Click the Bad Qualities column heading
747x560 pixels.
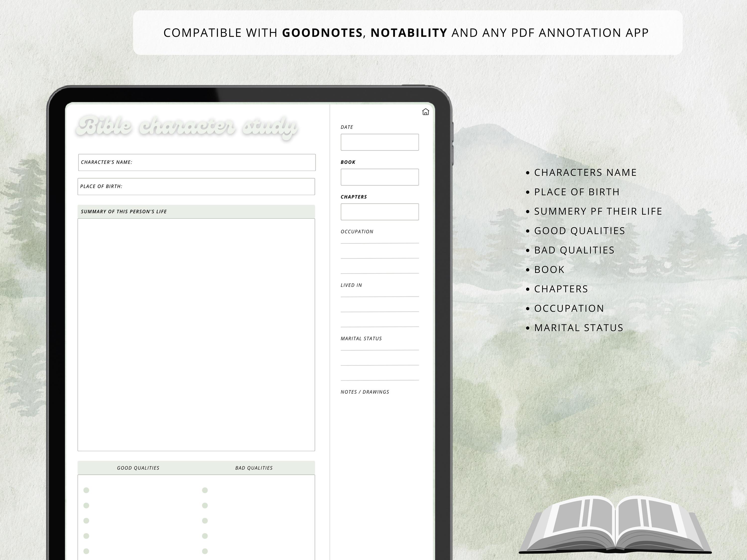click(254, 468)
